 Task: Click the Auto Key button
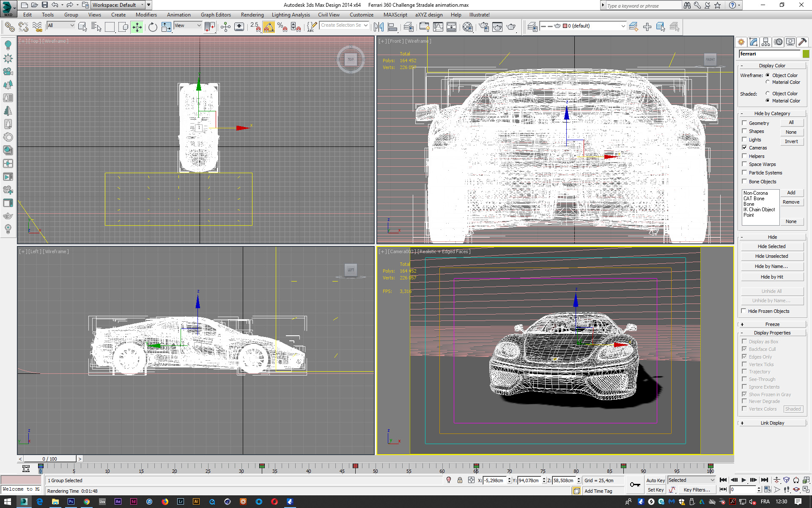click(x=656, y=480)
